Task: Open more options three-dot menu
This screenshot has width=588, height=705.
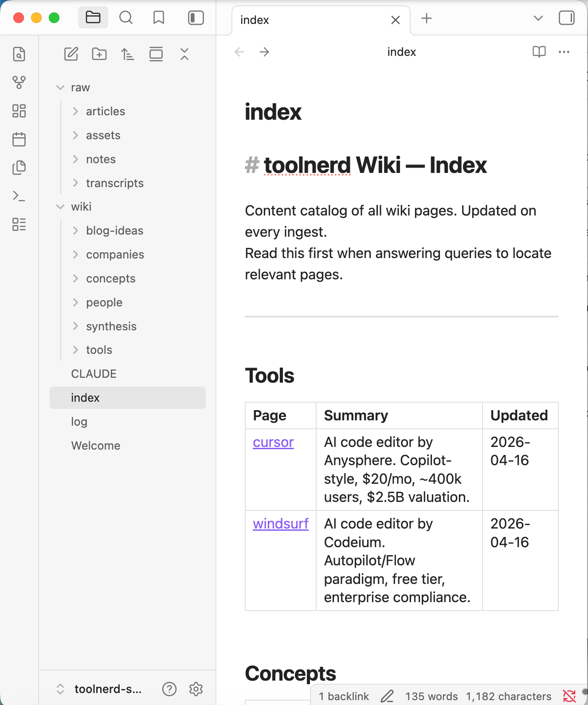Action: click(564, 52)
